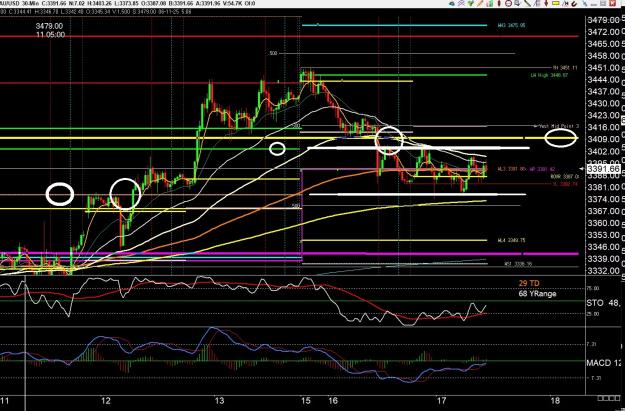
Task: Click the blue chain link icon
Action: (584, 4)
